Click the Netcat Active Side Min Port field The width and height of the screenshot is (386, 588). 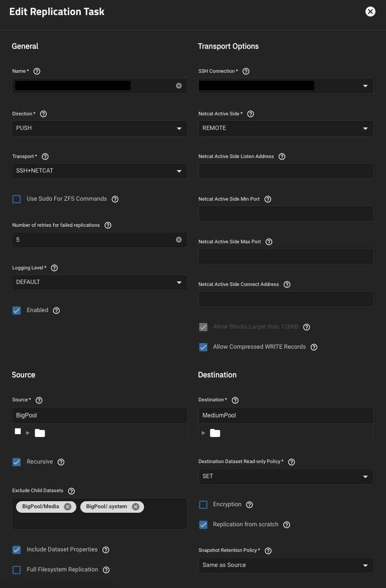286,214
